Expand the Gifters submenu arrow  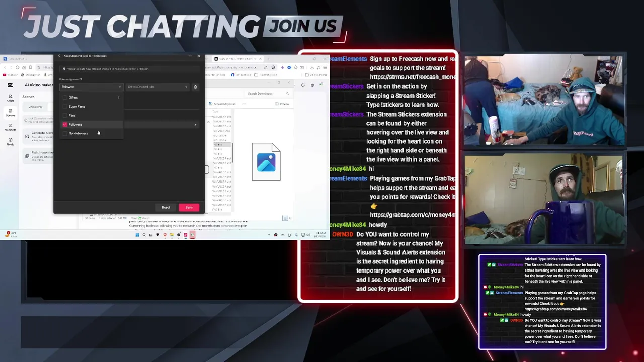pos(119,98)
